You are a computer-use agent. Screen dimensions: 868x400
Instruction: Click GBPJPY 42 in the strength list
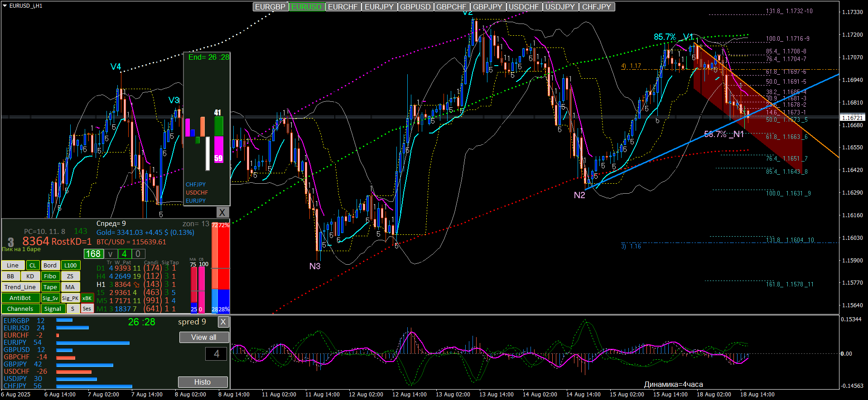click(x=23, y=364)
